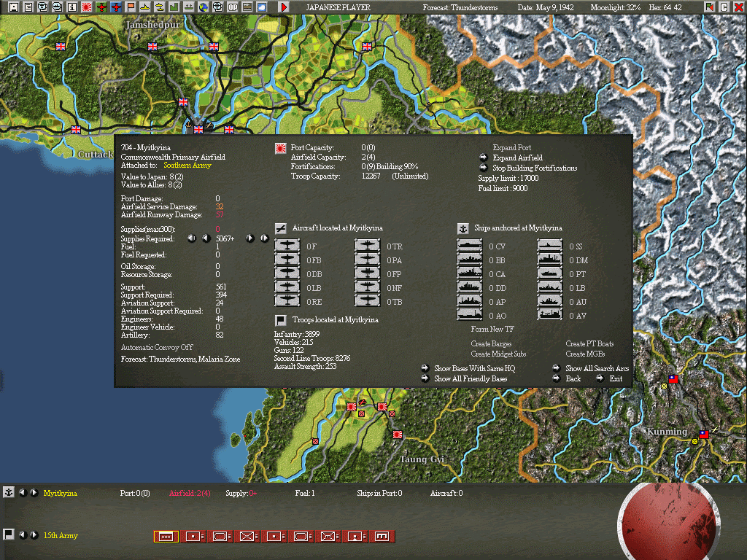Image resolution: width=747 pixels, height=560 pixels.
Task: Decrease supplies required by small step
Action: tap(206, 238)
